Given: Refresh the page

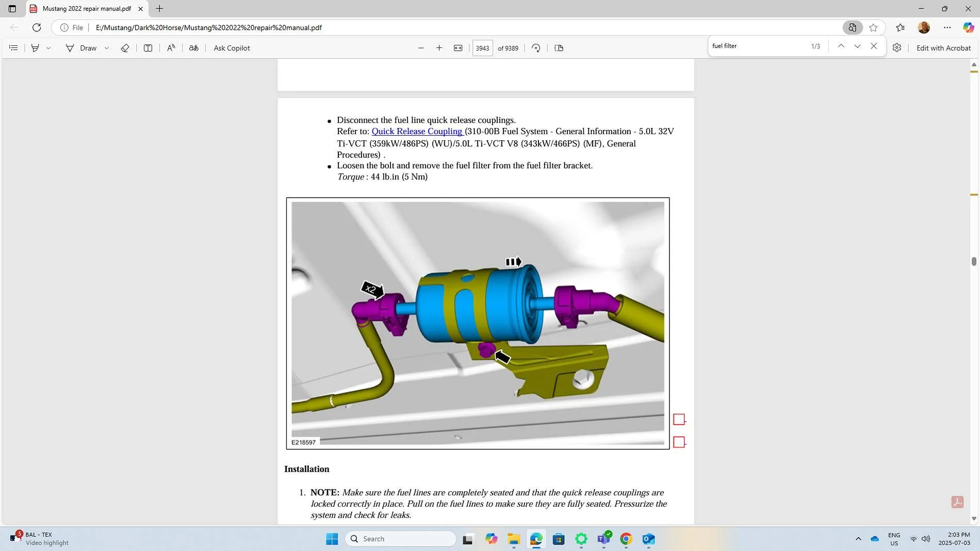Looking at the screenshot, I should (x=37, y=27).
